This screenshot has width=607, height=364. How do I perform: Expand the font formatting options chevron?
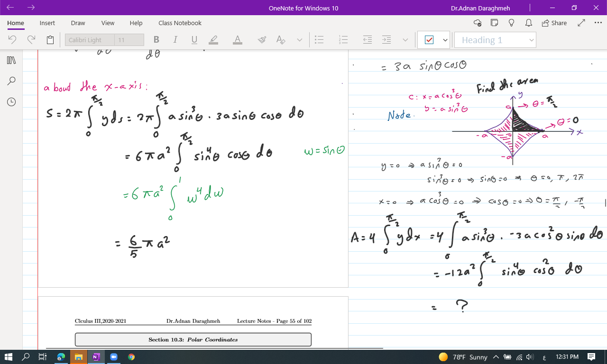tap(299, 40)
